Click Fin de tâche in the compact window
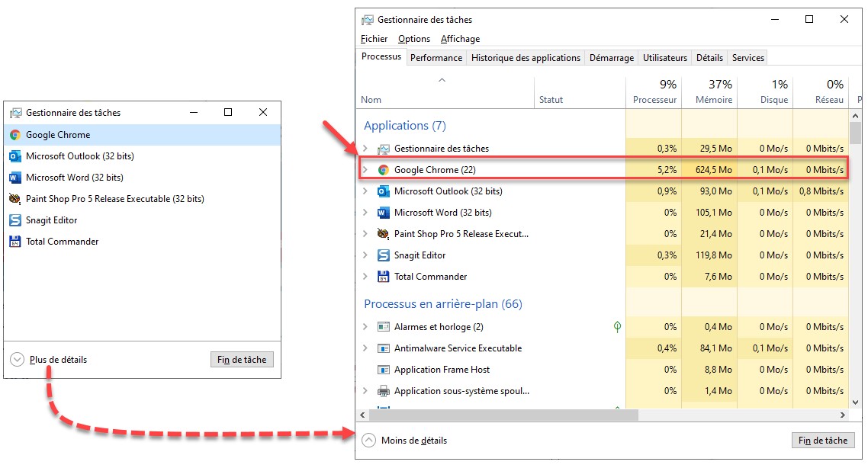This screenshot has width=868, height=468. [x=241, y=360]
